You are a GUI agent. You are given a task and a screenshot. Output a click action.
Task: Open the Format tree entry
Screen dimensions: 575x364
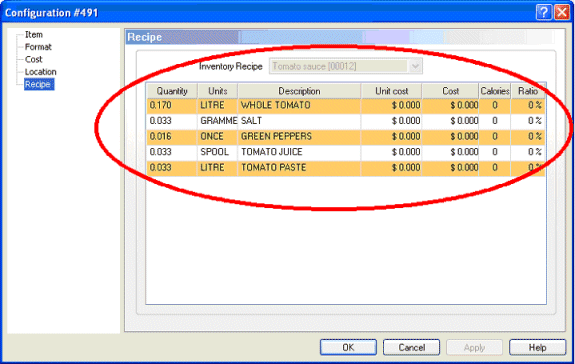pos(38,47)
